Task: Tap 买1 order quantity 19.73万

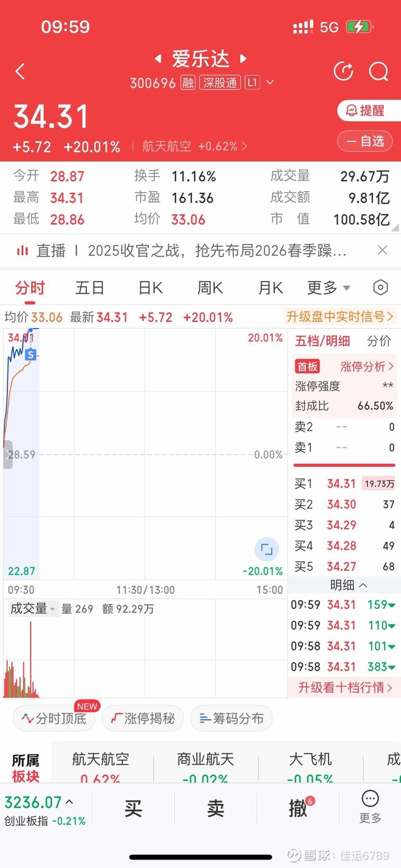Action: [379, 484]
